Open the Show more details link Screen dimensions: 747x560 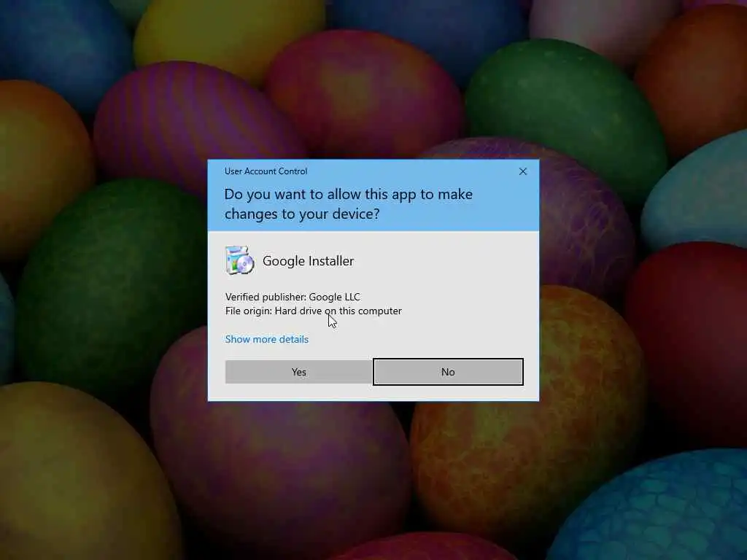pyautogui.click(x=267, y=339)
